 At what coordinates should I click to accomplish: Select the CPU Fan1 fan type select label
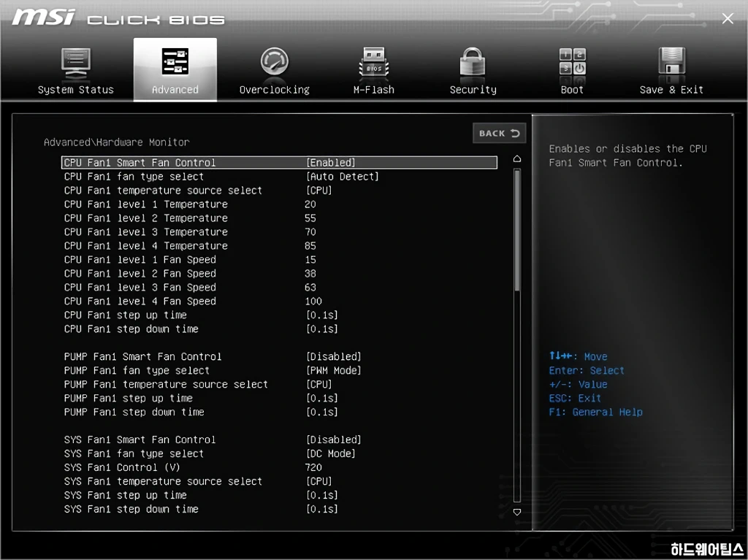(134, 177)
